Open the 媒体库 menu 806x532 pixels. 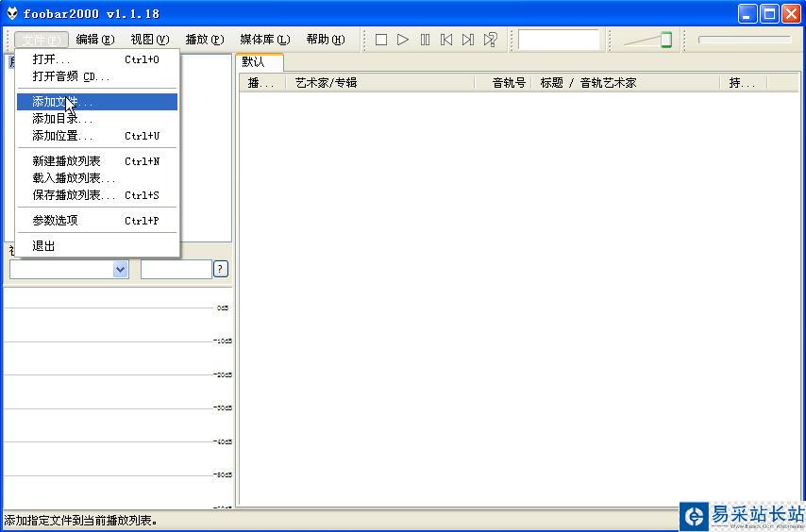click(264, 40)
